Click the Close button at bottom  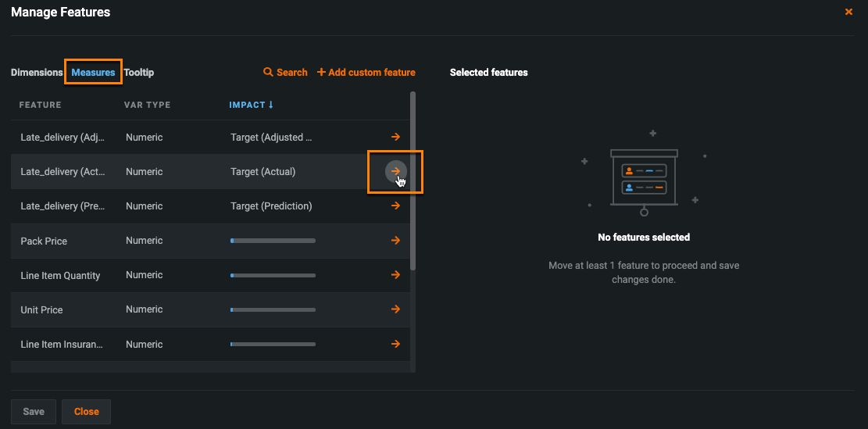(x=86, y=412)
